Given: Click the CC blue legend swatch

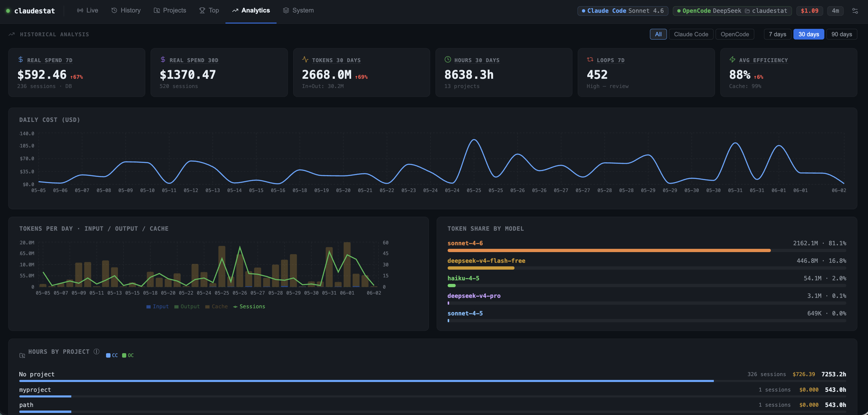Looking at the screenshot, I should click(x=108, y=355).
